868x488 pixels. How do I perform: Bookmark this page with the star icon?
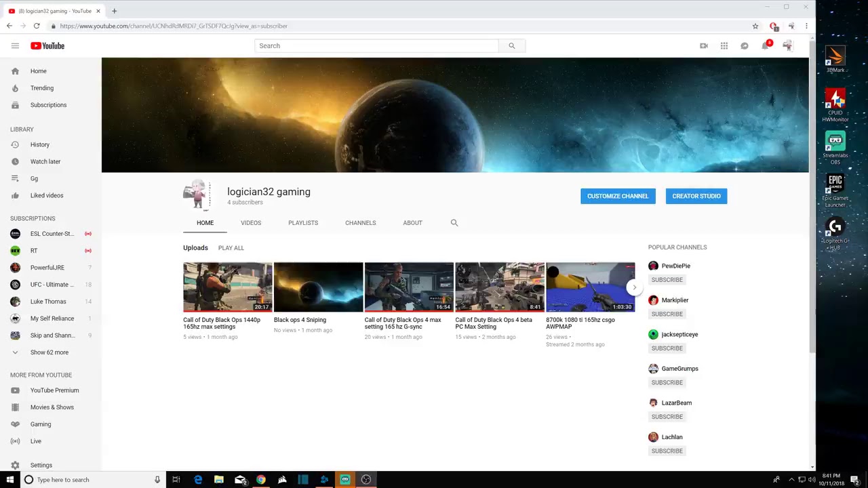(x=755, y=26)
